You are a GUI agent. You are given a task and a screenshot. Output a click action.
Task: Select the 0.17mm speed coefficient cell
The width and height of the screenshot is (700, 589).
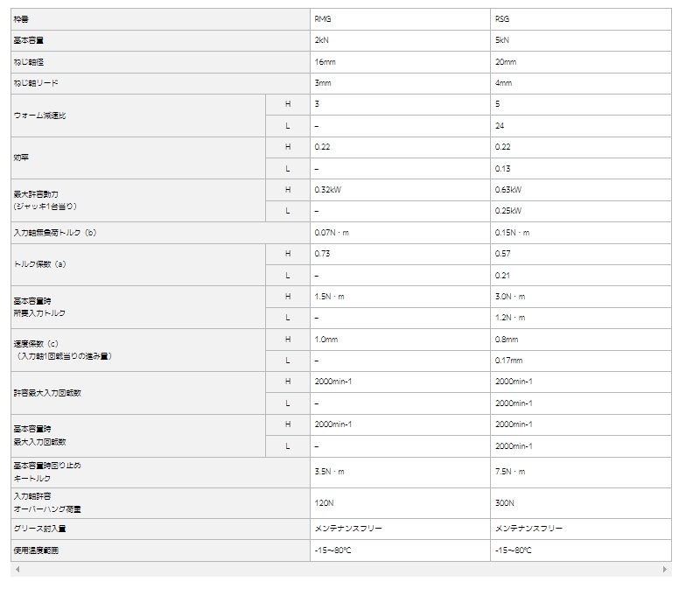pyautogui.click(x=507, y=360)
